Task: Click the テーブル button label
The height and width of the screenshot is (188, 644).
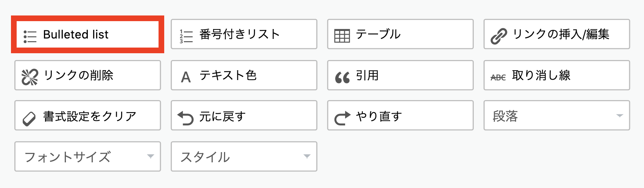Action: [378, 34]
